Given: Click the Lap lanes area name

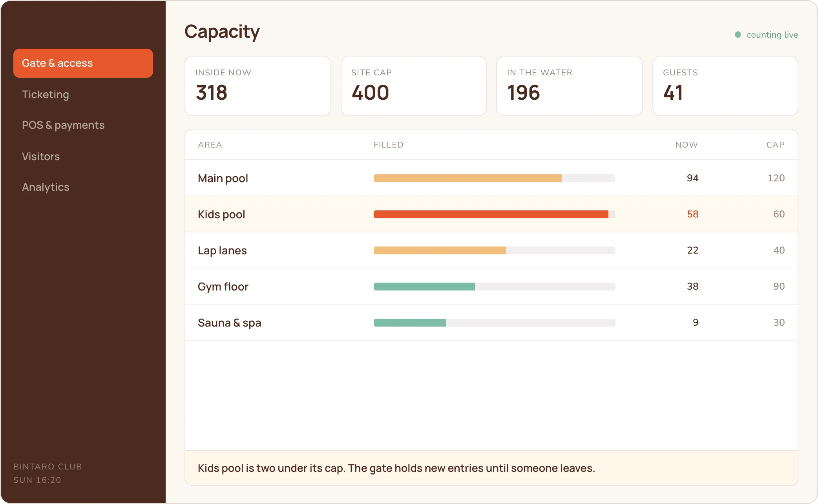Looking at the screenshot, I should [x=222, y=250].
